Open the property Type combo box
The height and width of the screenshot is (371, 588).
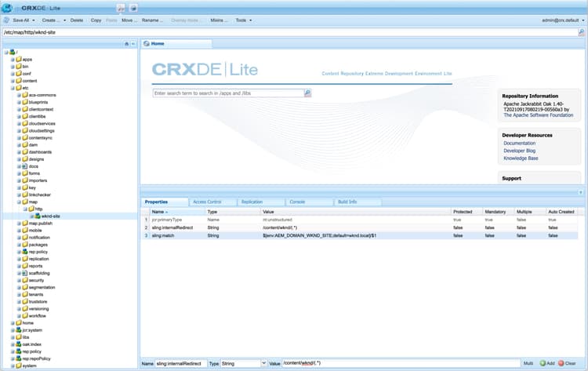tap(263, 363)
